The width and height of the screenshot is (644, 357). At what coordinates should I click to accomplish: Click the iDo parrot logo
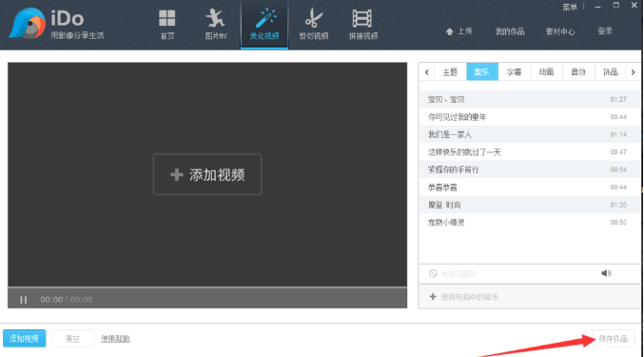click(27, 23)
